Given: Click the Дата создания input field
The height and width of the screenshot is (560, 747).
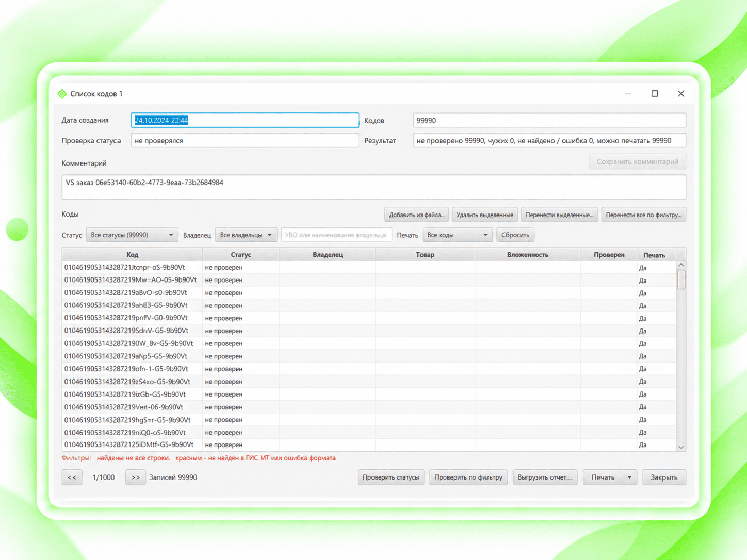Looking at the screenshot, I should click(x=245, y=120).
